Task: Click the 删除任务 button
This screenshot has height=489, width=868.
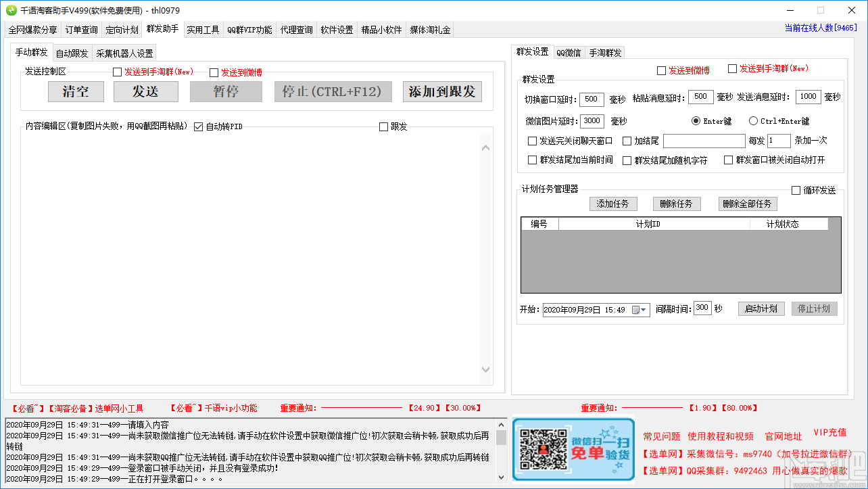Action: [677, 204]
